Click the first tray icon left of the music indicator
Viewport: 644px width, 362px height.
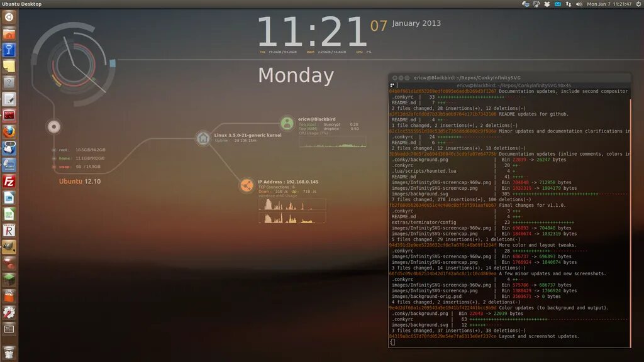click(x=525, y=4)
